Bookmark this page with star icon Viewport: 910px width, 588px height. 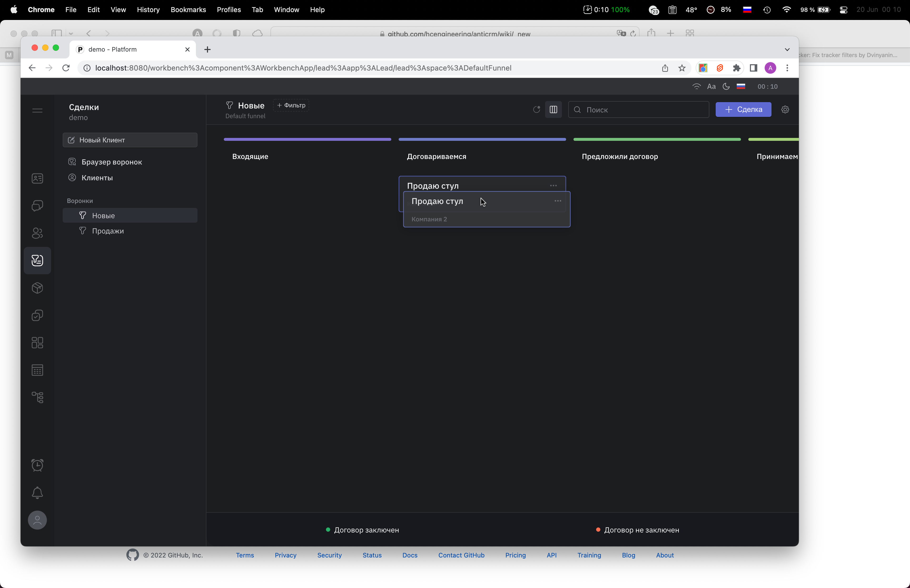point(682,68)
